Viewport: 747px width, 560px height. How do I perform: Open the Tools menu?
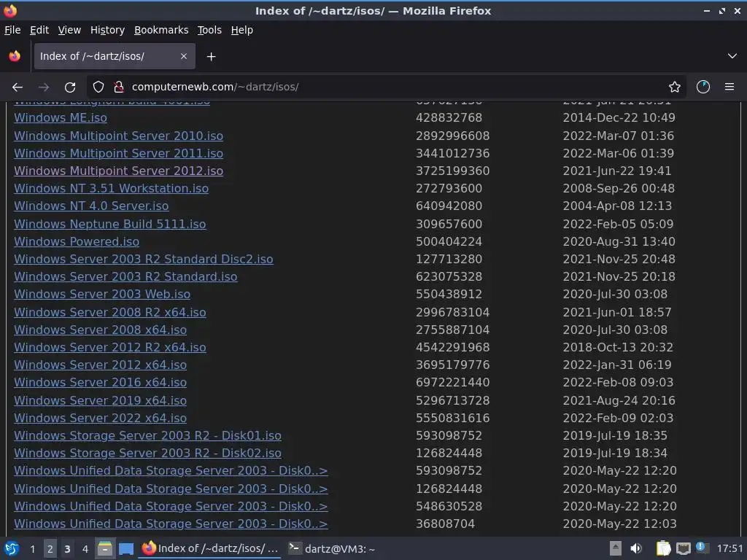[209, 30]
